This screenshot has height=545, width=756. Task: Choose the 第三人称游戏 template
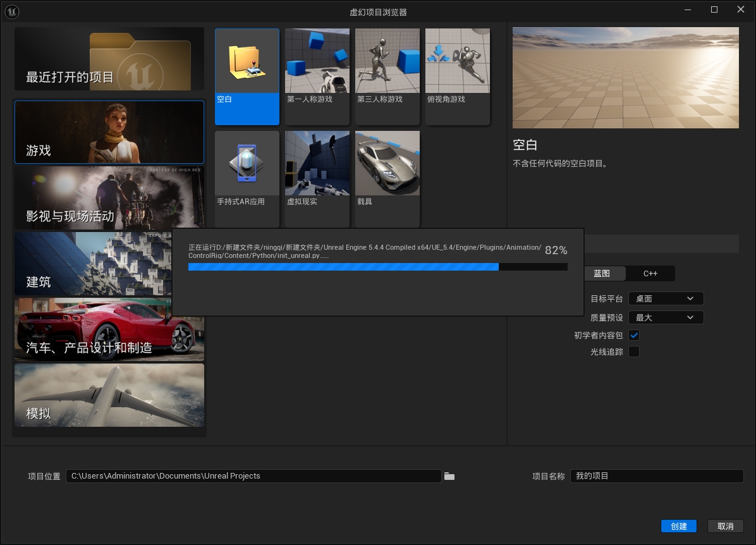pos(387,77)
